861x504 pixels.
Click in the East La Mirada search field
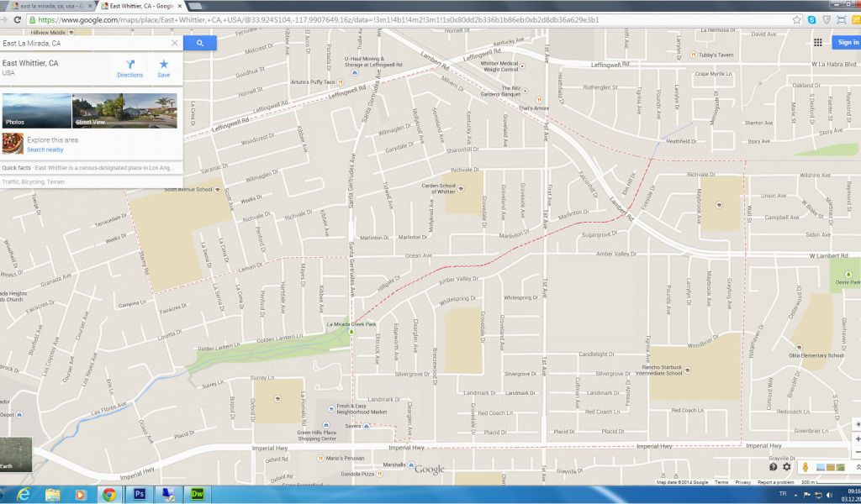[x=85, y=43]
